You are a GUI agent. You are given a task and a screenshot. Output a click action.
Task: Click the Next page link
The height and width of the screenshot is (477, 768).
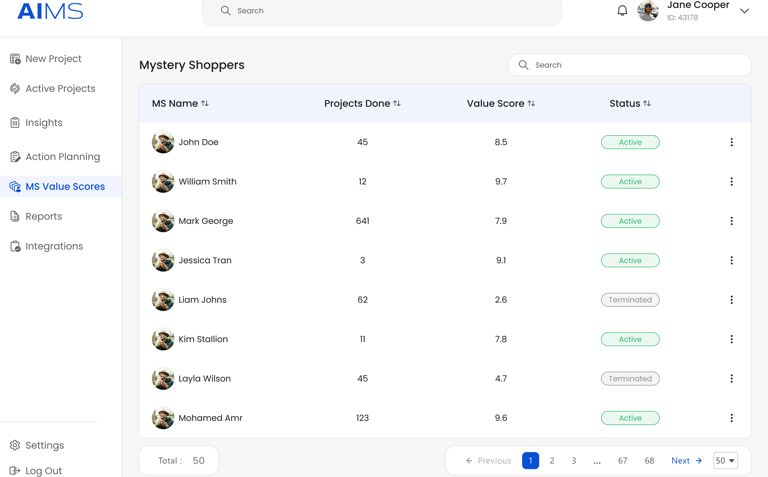click(686, 461)
